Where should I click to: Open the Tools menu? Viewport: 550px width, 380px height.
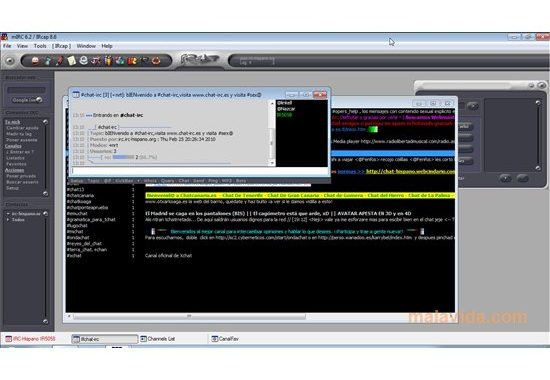tap(40, 46)
